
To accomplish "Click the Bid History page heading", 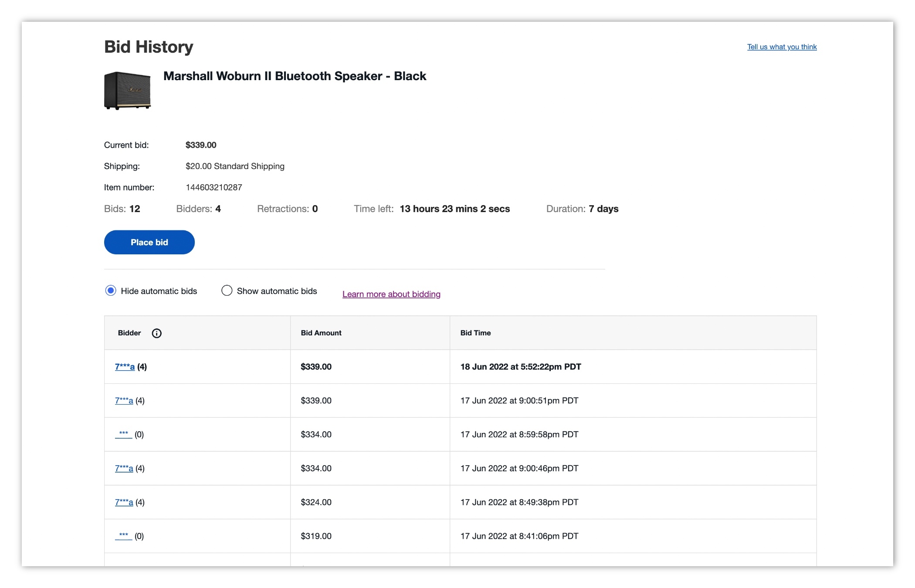I will [x=149, y=47].
